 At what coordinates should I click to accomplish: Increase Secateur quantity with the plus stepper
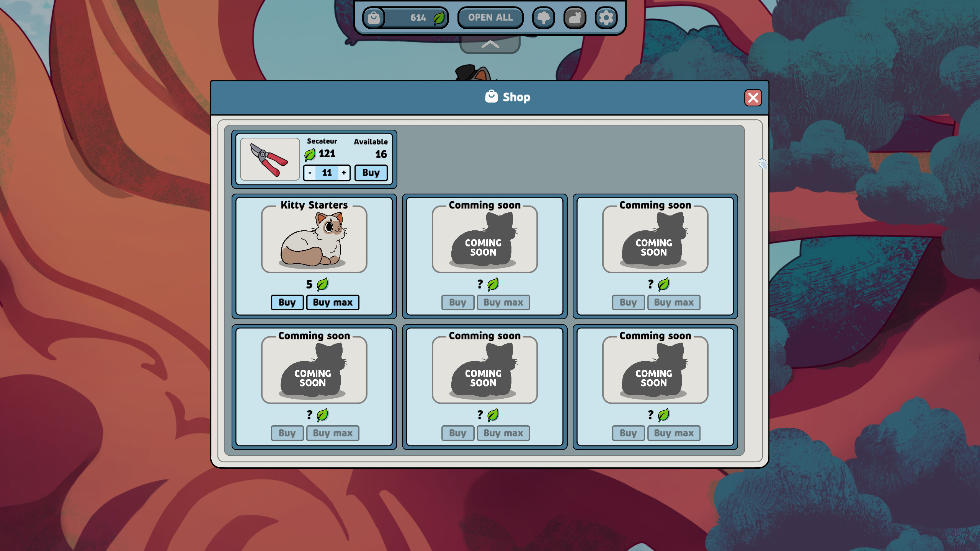tap(344, 173)
